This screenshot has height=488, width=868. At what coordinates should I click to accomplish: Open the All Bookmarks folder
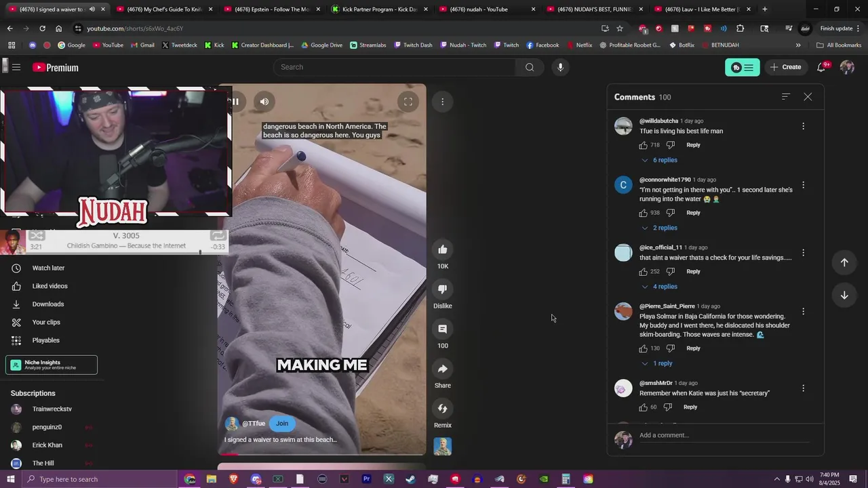(839, 45)
